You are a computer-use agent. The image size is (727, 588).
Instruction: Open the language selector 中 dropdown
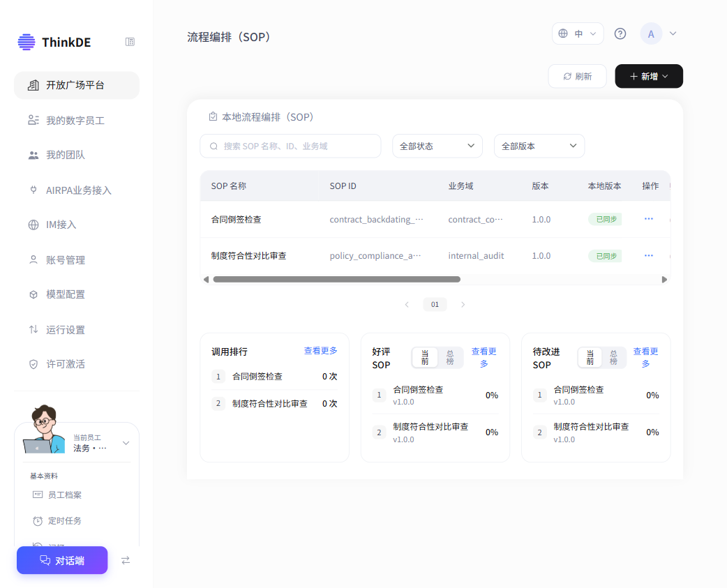coord(578,33)
